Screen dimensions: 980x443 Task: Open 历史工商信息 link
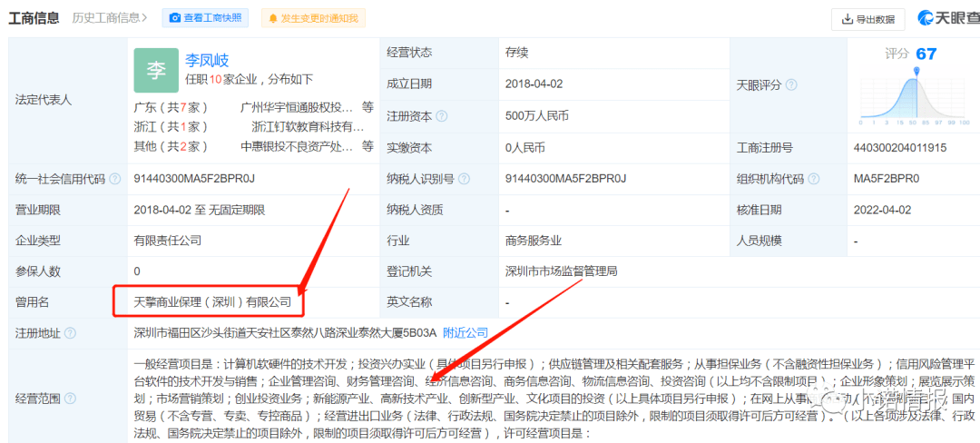point(110,17)
